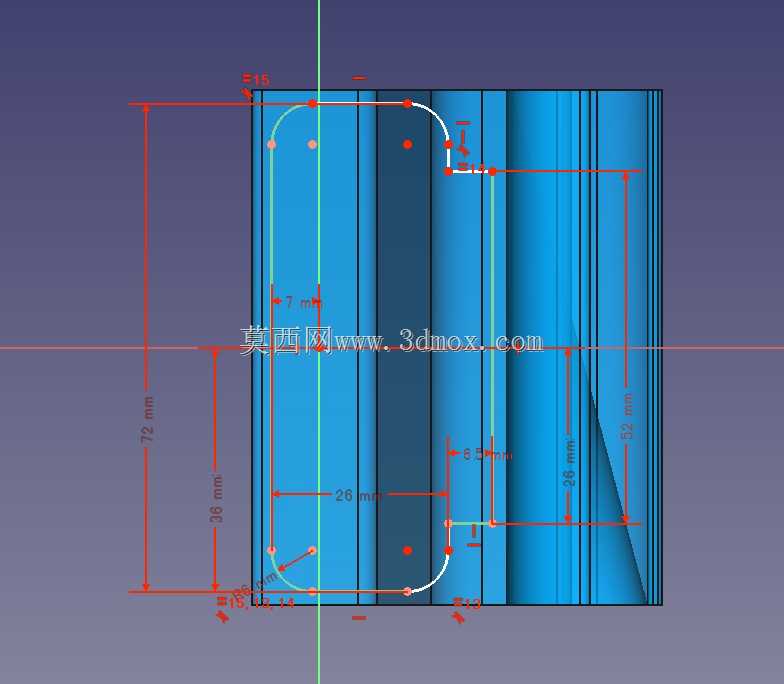The image size is (784, 684).
Task: Select the 72 mm vertical dimension
Action: (146, 419)
